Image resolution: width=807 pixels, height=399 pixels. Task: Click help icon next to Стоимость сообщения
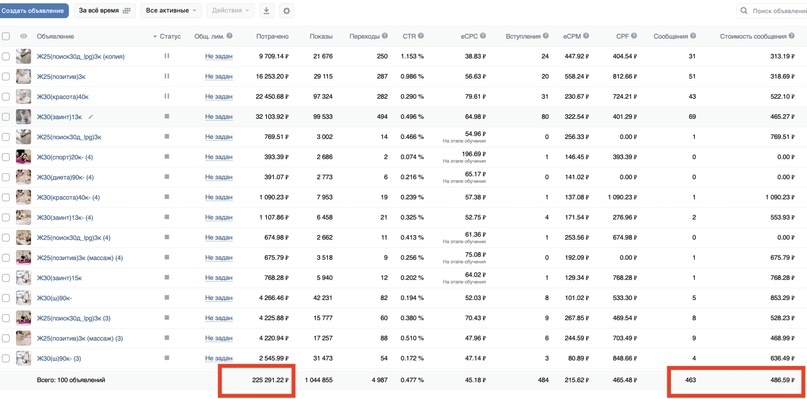[791, 36]
